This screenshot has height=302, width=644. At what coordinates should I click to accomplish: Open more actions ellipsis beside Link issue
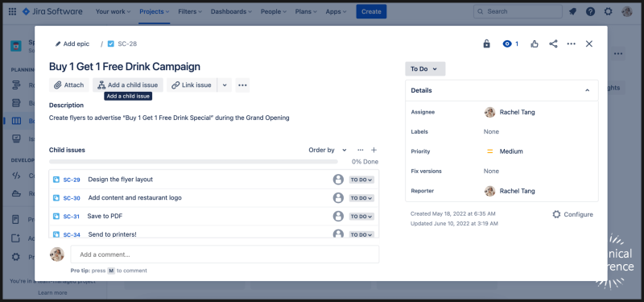tap(242, 85)
